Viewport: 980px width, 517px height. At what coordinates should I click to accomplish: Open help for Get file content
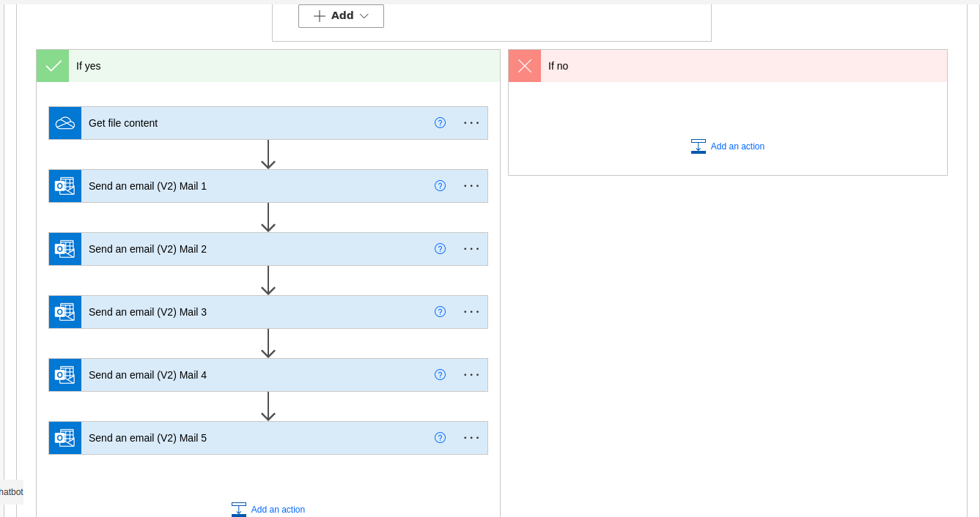pyautogui.click(x=440, y=123)
